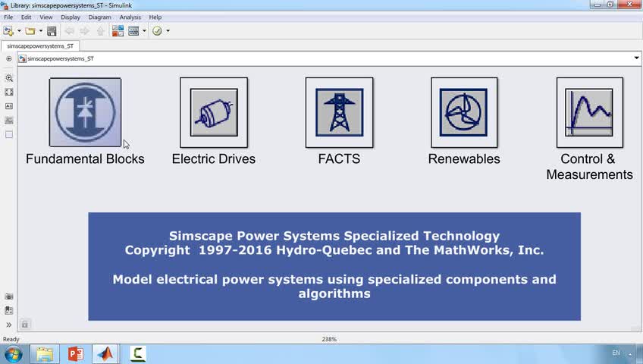Image resolution: width=643 pixels, height=364 pixels.
Task: Switch to PowerPoint in the taskbar
Action: pyautogui.click(x=76, y=354)
